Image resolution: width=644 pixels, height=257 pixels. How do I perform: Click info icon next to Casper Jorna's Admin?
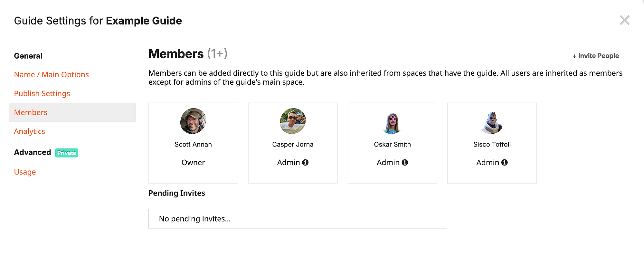click(x=305, y=163)
